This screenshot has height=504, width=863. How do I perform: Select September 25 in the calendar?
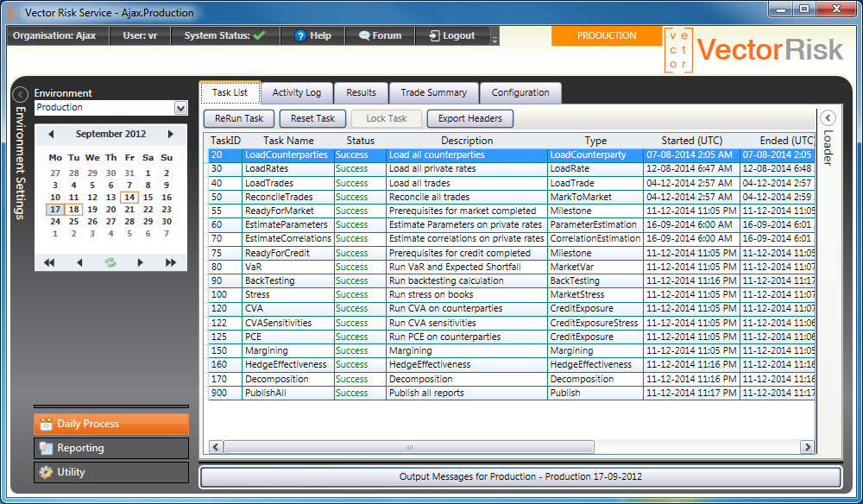(x=73, y=221)
